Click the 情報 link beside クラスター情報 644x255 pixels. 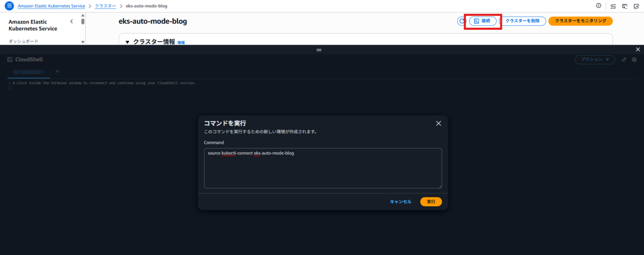pyautogui.click(x=181, y=42)
